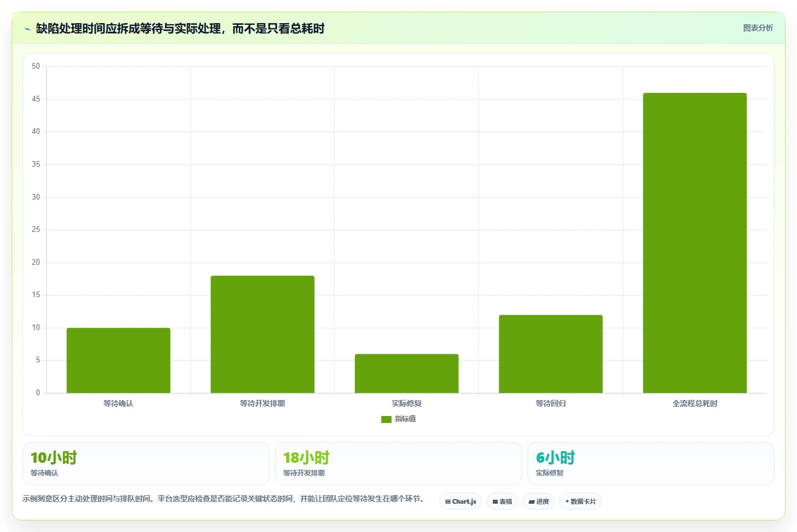
Task: Select the 实际修复 bar in the chart
Action: pyautogui.click(x=407, y=374)
